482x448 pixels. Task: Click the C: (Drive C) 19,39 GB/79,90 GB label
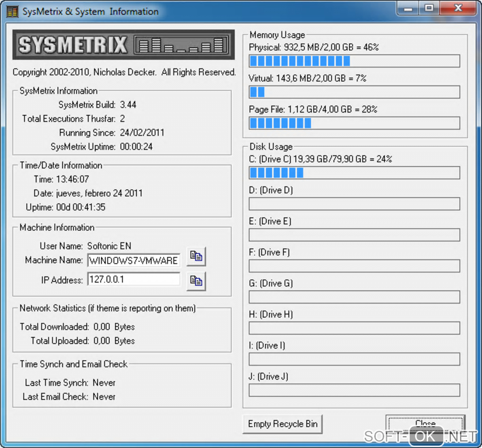(320, 159)
